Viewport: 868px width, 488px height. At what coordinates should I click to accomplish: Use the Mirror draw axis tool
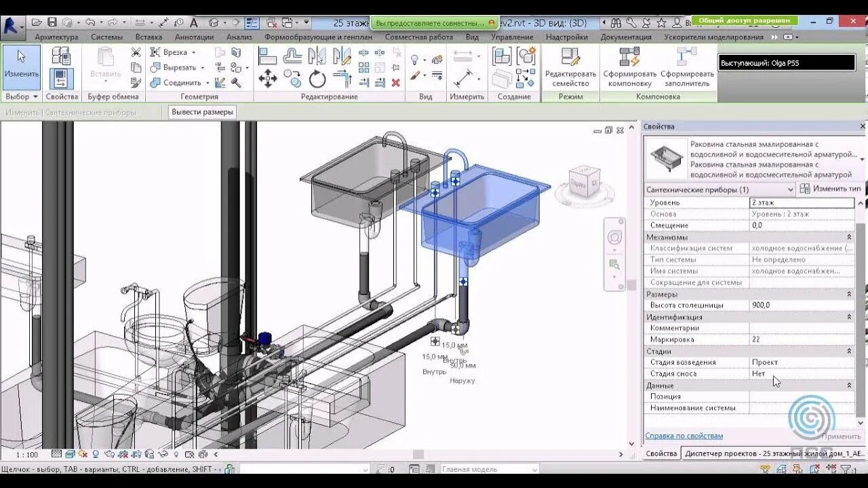[x=342, y=55]
